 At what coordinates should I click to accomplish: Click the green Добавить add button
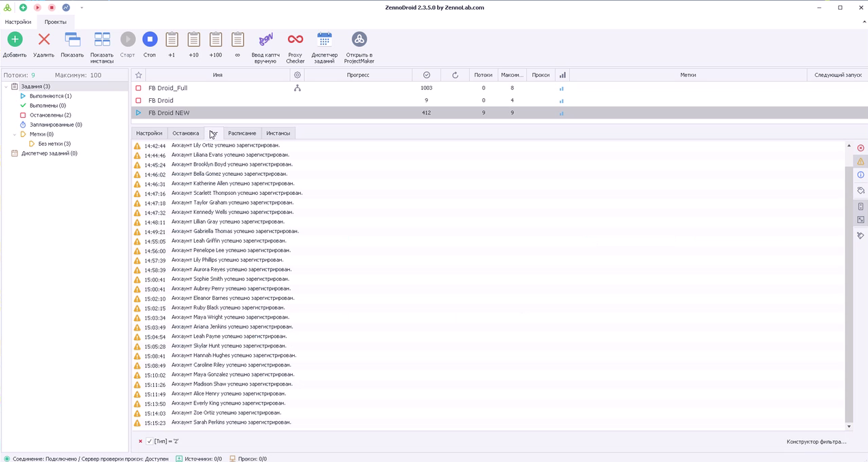point(14,40)
